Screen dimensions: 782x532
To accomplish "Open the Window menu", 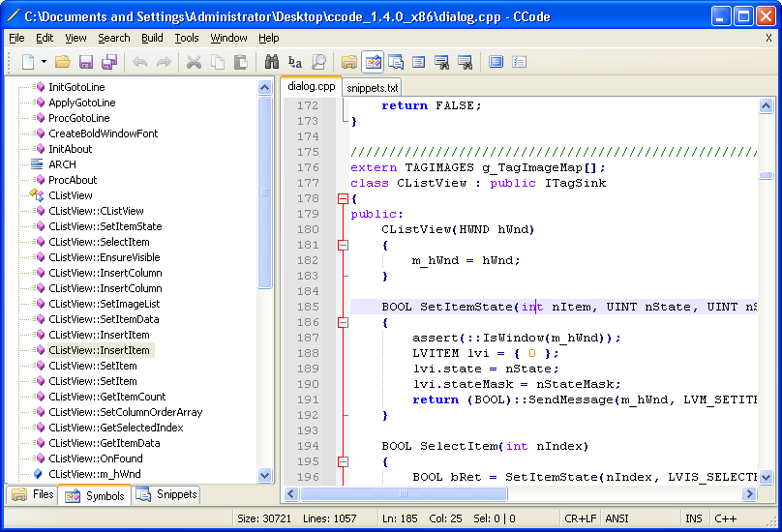I will tap(228, 38).
